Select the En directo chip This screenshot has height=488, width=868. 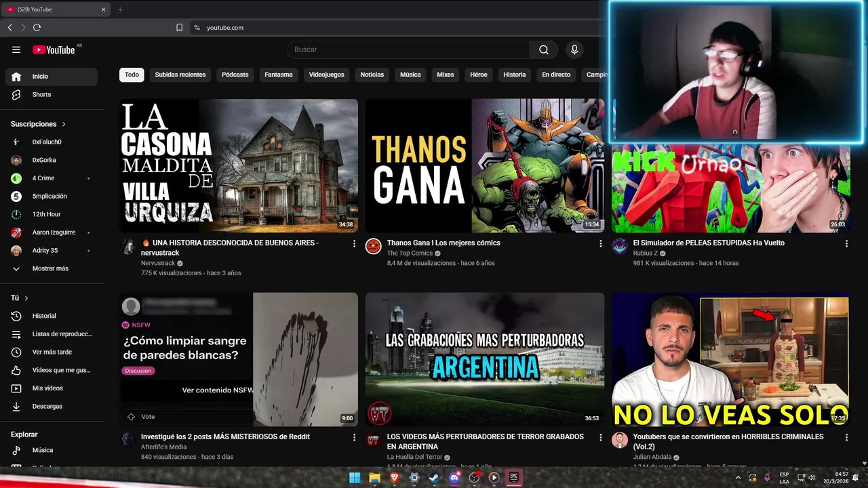(556, 75)
